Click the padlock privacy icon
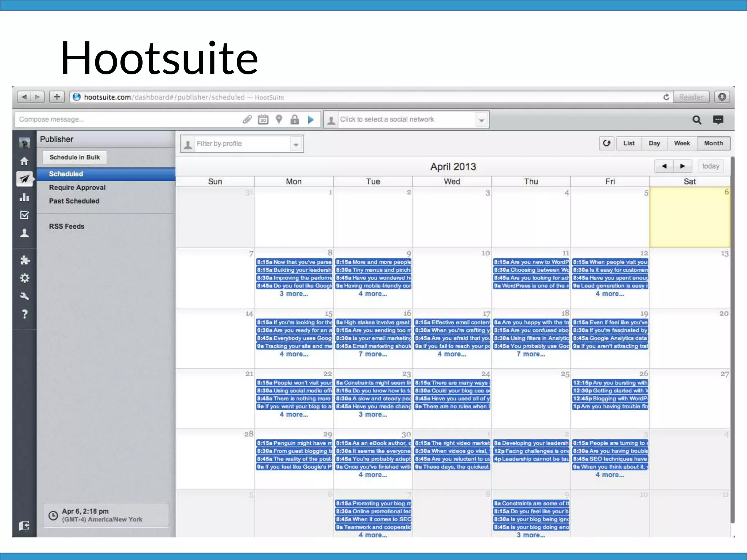The width and height of the screenshot is (747, 560). coord(295,120)
